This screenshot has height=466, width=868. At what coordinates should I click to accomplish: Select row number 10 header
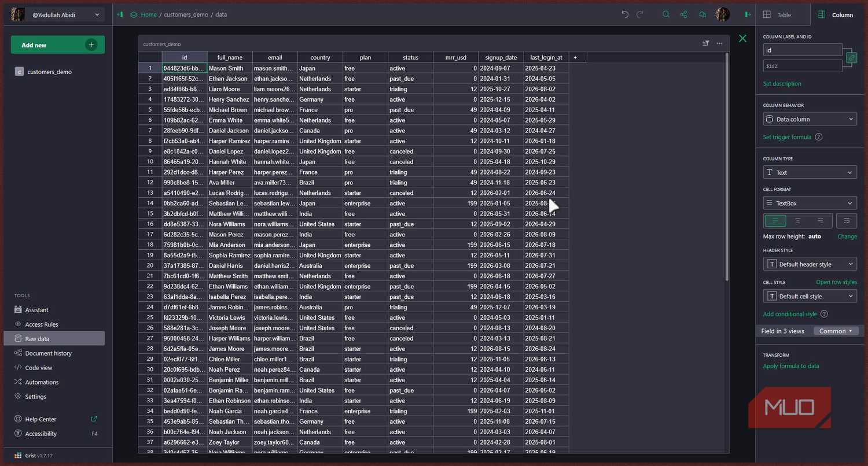tap(150, 162)
